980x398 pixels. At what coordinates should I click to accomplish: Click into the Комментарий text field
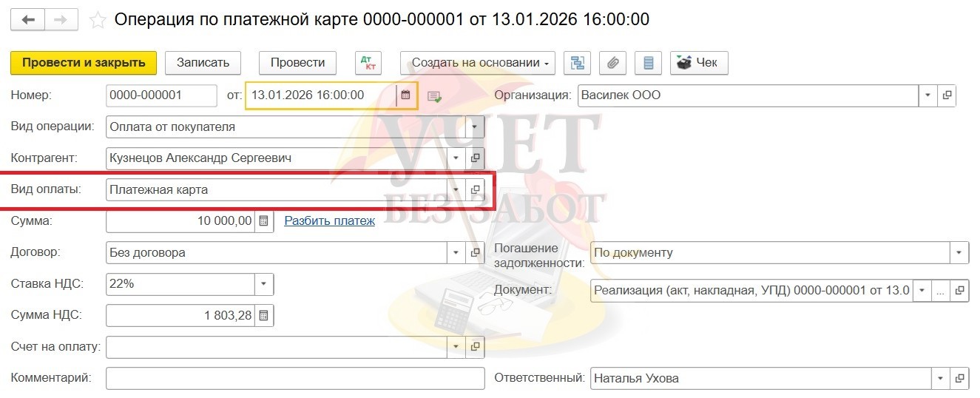click(294, 378)
